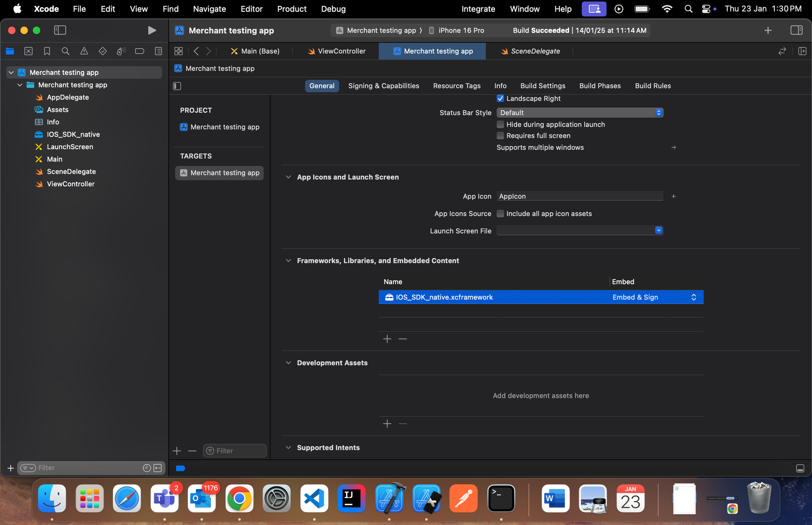Viewport: 812px width, 525px height.
Task: Uncheck the Landscape Right checkbox
Action: [500, 99]
